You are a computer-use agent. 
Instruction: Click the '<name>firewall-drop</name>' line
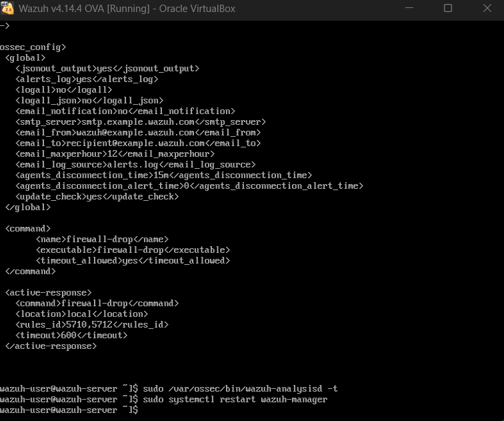102,240
